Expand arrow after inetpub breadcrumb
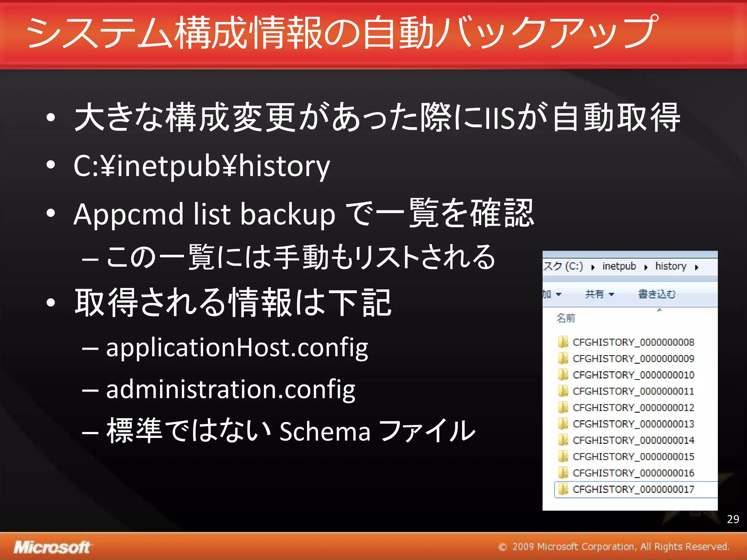 (x=646, y=268)
